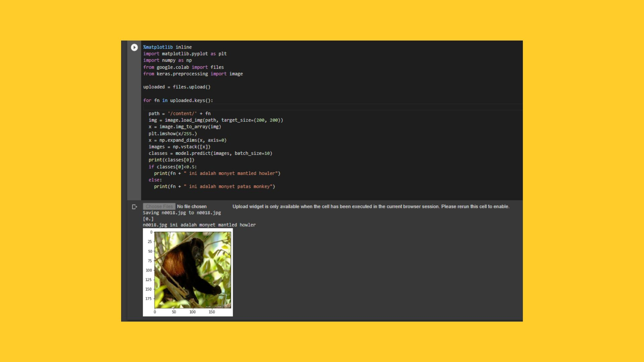Image resolution: width=644 pixels, height=362 pixels.
Task: Click the 'for fn in uploaded.keys():' line
Action: pos(178,100)
